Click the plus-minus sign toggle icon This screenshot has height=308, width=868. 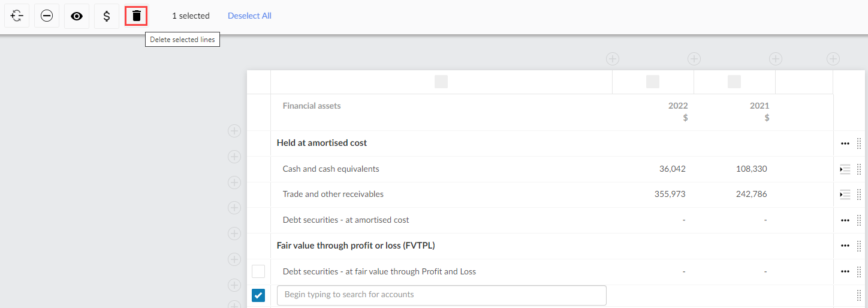[17, 16]
